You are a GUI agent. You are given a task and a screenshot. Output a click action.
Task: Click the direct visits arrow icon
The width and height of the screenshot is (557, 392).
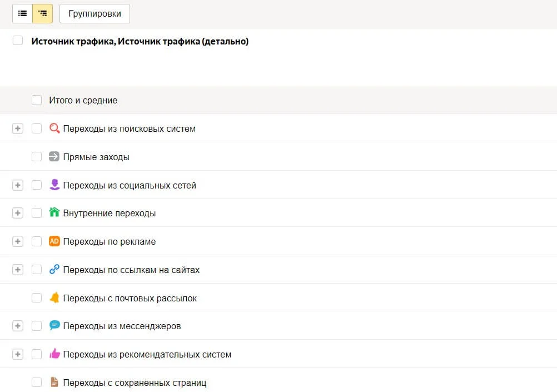[x=54, y=157]
